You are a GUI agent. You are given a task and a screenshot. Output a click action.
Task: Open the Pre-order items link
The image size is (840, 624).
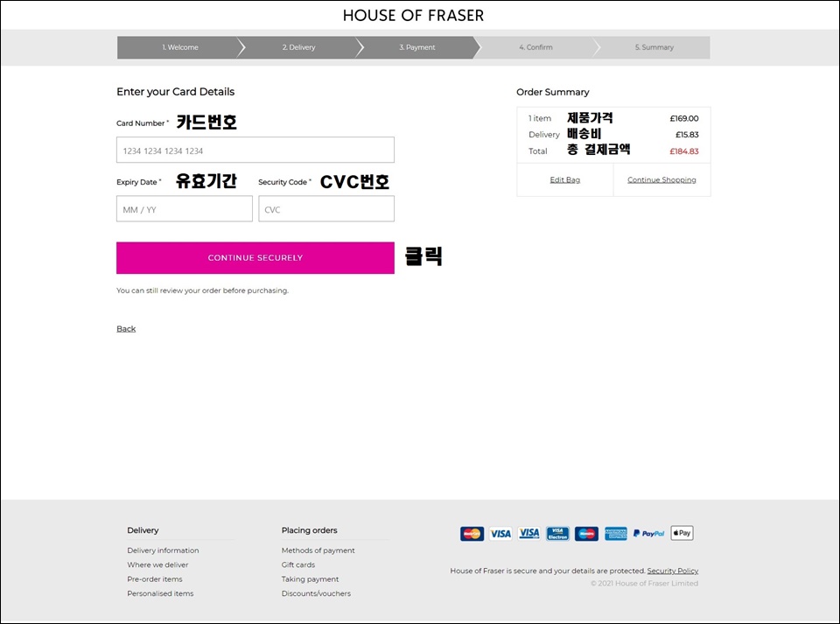tap(155, 579)
